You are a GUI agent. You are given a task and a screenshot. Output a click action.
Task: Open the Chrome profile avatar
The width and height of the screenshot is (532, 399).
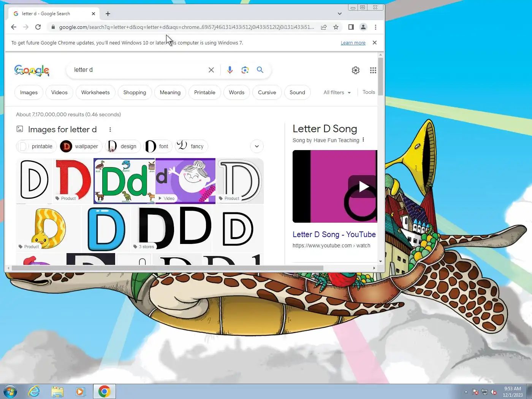(x=363, y=27)
